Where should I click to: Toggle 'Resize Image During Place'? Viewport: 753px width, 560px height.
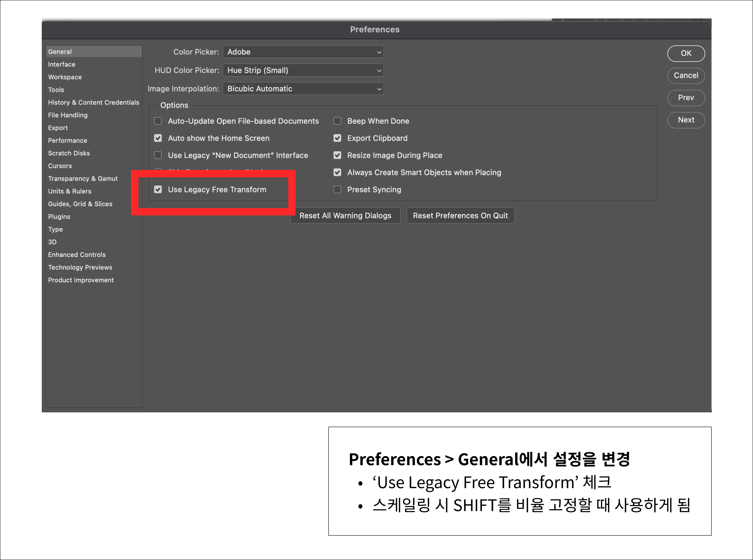tap(337, 155)
